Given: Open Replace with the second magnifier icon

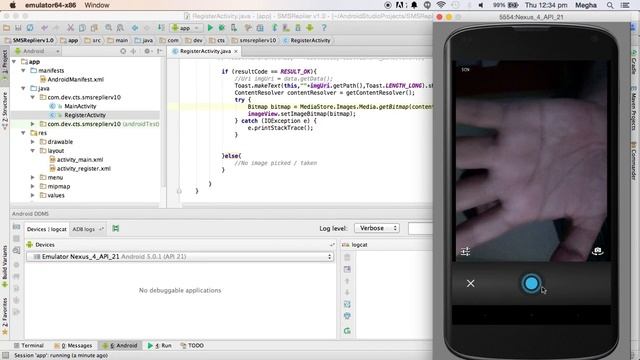Looking at the screenshot, I should pos(120,28).
